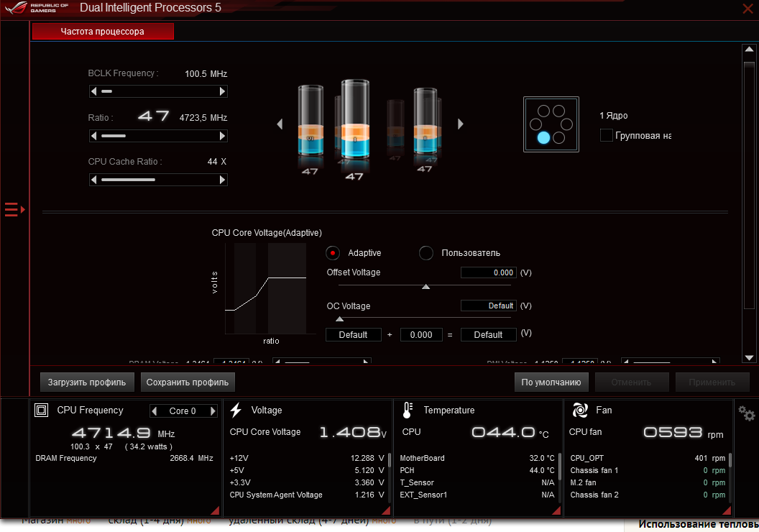Open the Частота процессора tab
Image resolution: width=759 pixels, height=532 pixels.
(103, 32)
